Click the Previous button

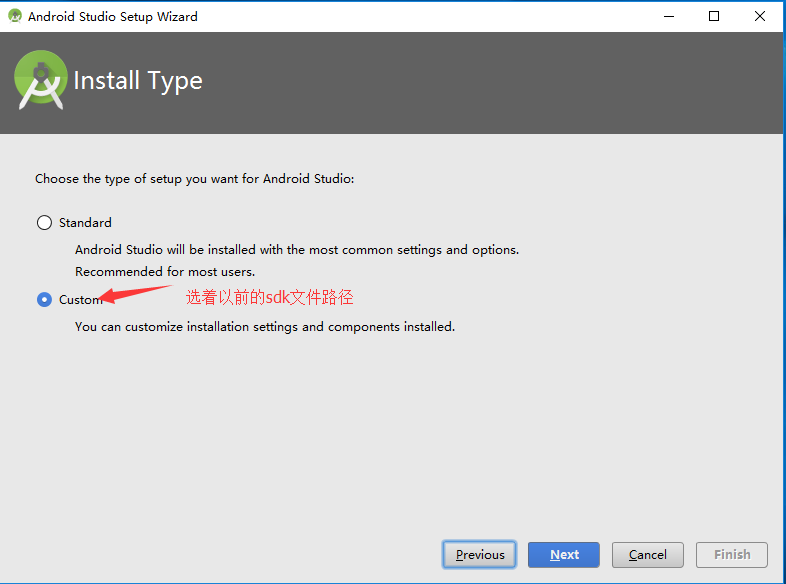(479, 554)
